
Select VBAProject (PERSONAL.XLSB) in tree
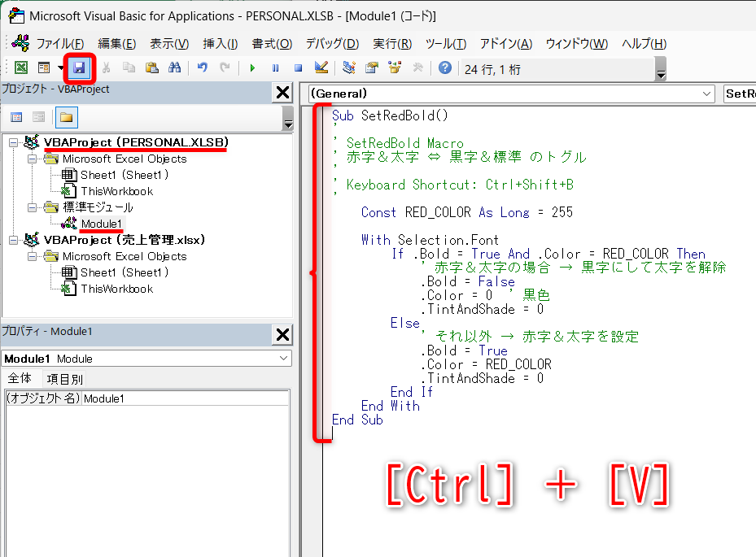click(x=136, y=142)
